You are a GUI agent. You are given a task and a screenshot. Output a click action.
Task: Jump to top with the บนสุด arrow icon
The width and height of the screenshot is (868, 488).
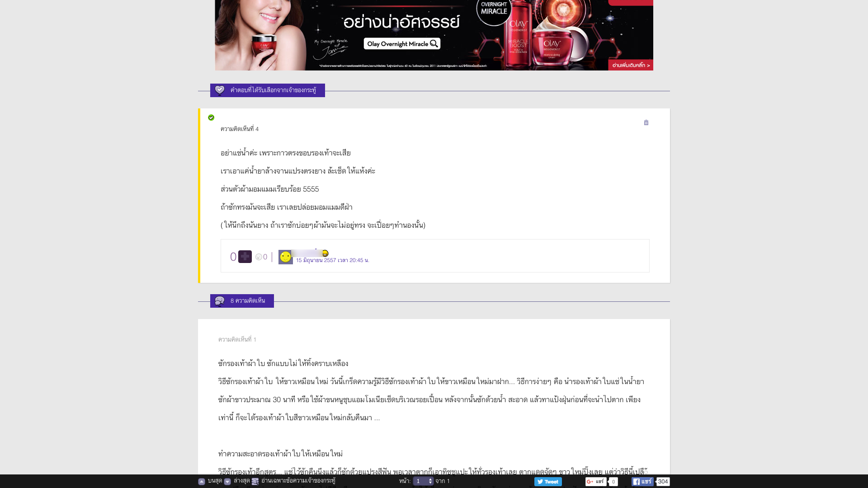pyautogui.click(x=202, y=482)
